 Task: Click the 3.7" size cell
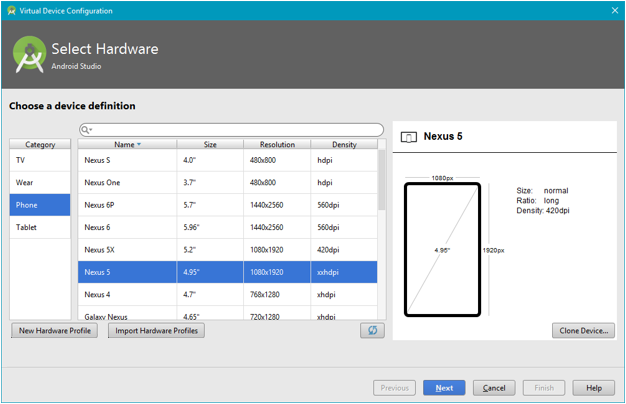click(210, 183)
